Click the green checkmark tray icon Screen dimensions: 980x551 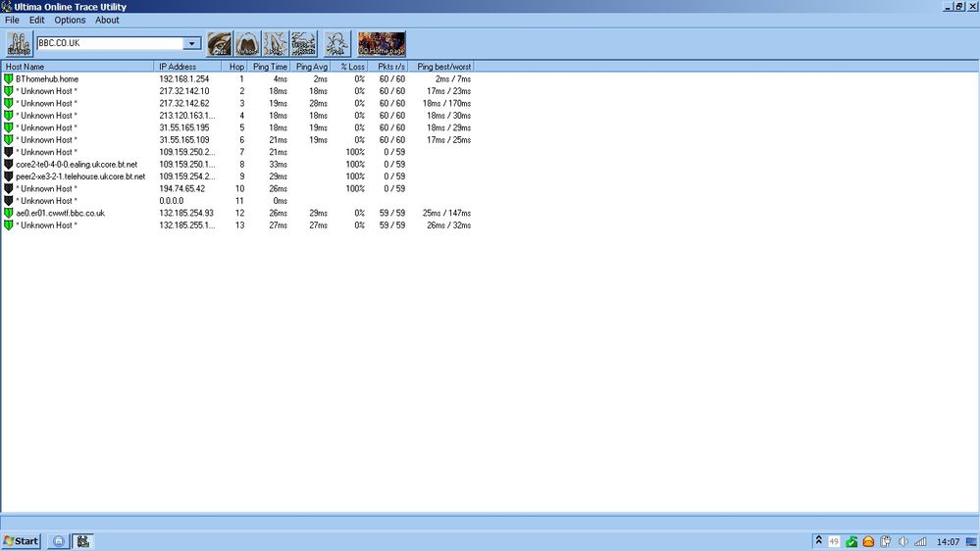pos(851,541)
